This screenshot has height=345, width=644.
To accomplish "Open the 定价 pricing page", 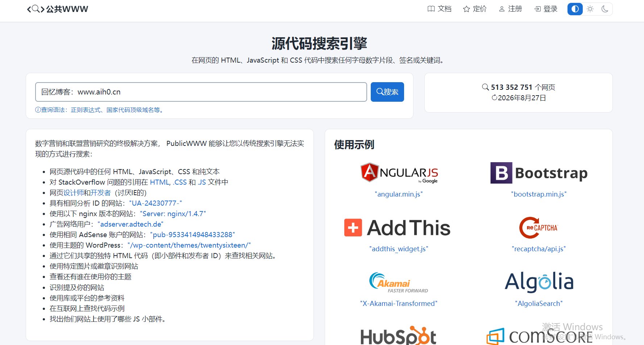I will tap(475, 9).
